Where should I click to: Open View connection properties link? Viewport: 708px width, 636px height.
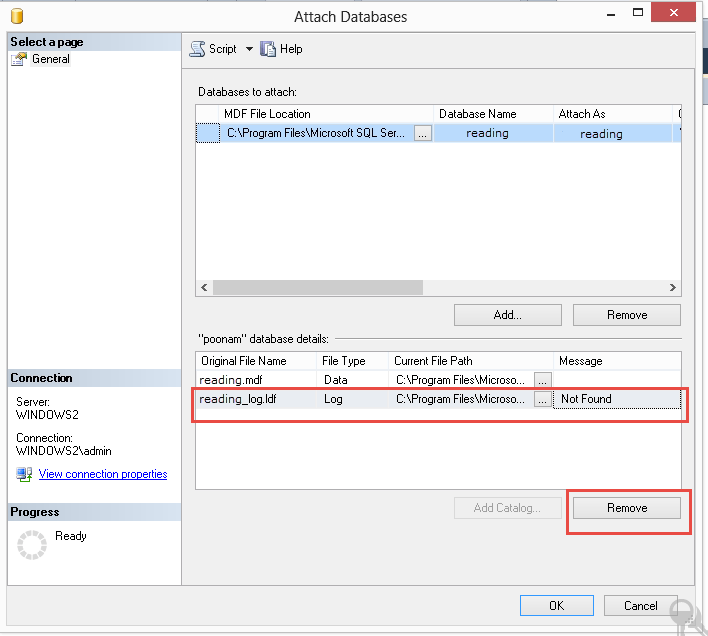point(102,474)
